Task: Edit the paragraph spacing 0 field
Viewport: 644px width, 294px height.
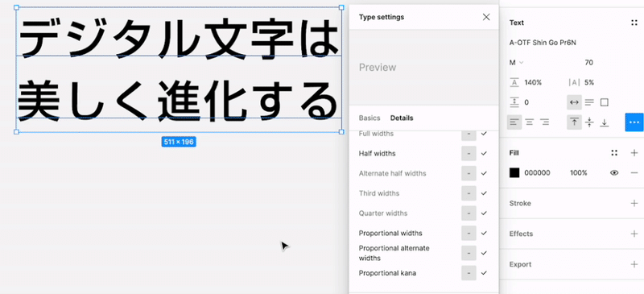Action: click(526, 102)
